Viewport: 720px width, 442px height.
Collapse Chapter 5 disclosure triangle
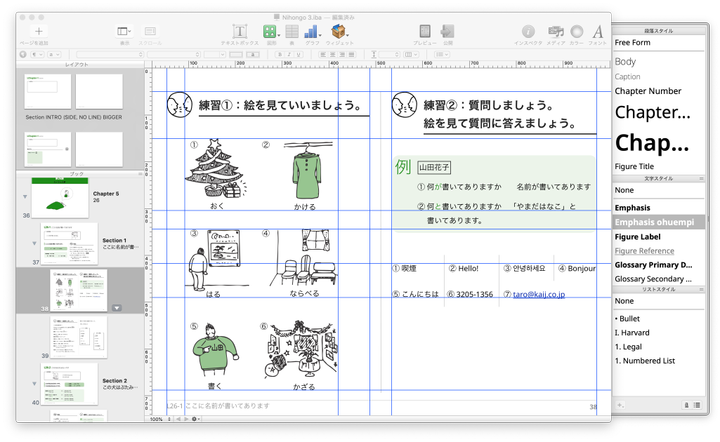[x=25, y=197]
